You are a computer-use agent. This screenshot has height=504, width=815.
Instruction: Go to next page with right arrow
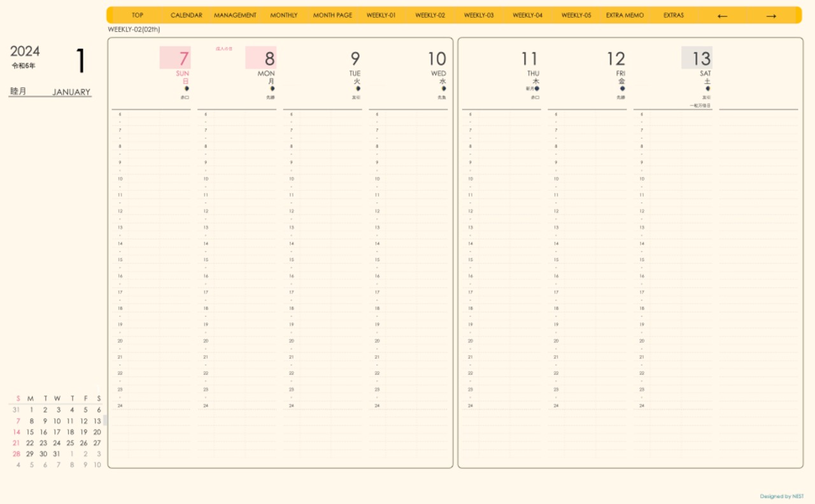(x=771, y=16)
